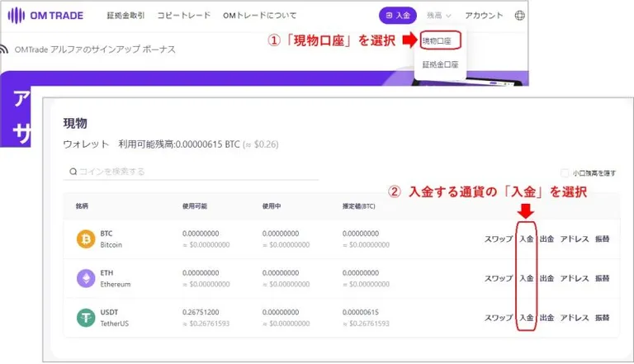
Task: Click the USDT available value 0.26751200
Action: click(201, 312)
